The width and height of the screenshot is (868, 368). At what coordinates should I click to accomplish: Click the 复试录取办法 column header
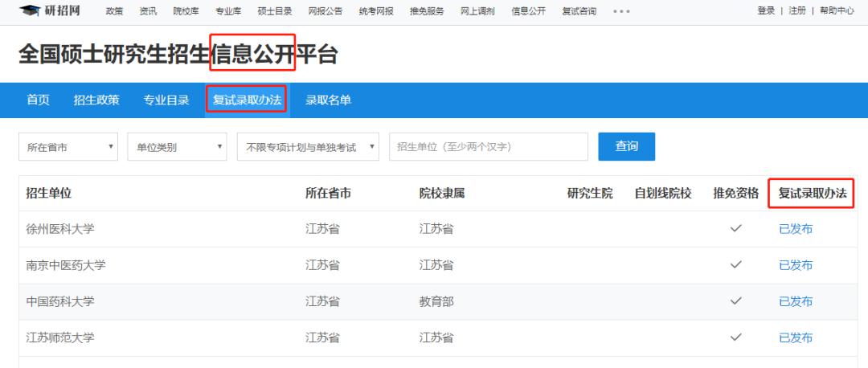point(813,193)
